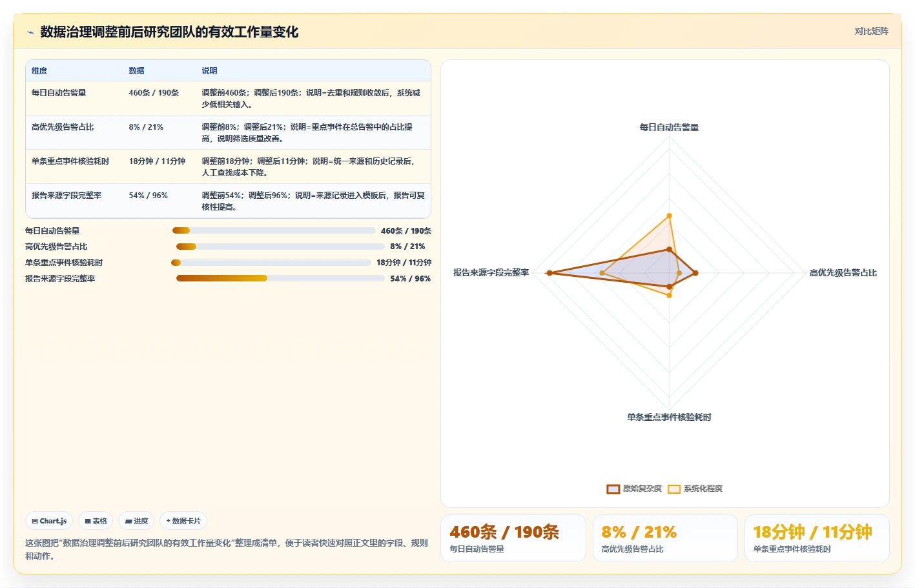
Task: Click the 高优先级告警占比 radar axis label
Action: coord(843,273)
